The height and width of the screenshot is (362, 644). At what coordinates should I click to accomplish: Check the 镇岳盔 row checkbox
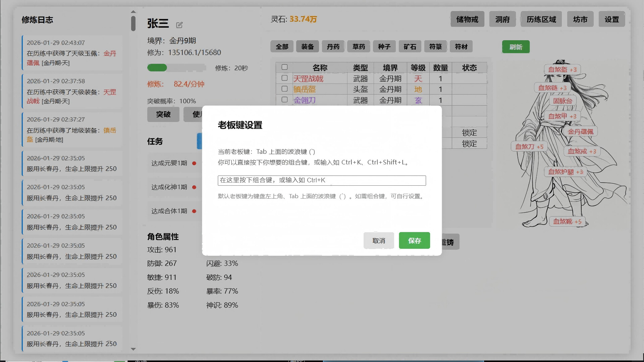284,88
